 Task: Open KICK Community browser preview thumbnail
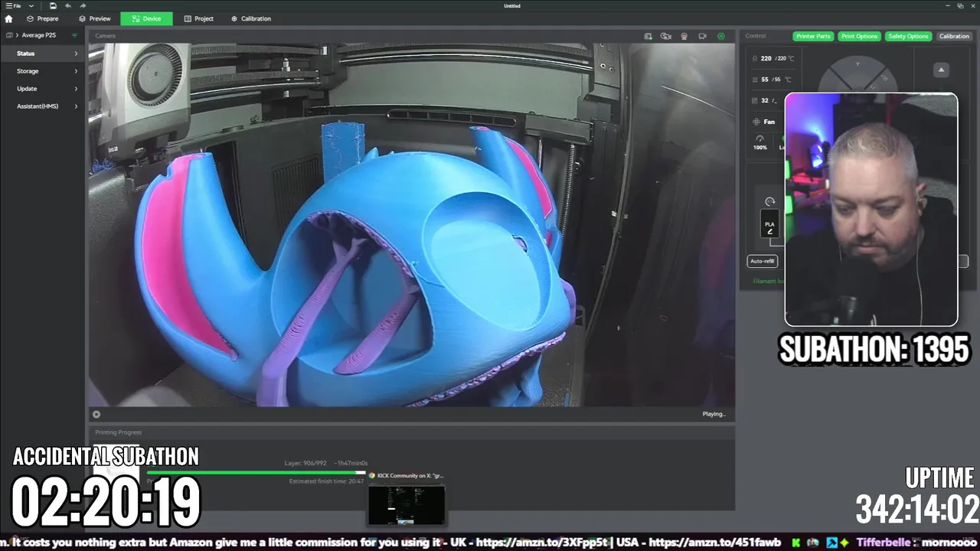[407, 505]
